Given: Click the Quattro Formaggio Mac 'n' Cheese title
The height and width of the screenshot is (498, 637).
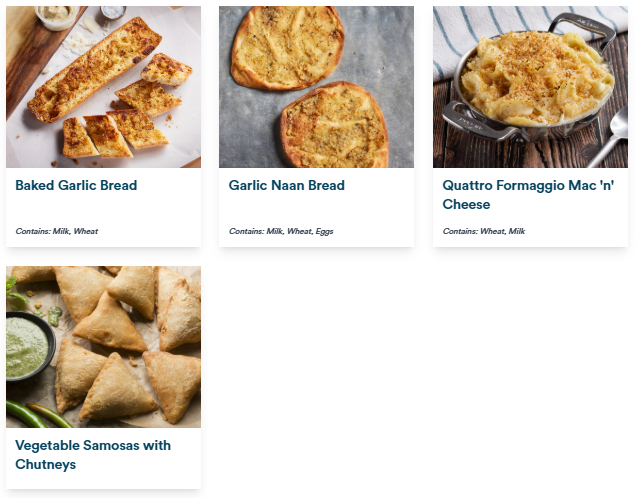Looking at the screenshot, I should coord(528,195).
